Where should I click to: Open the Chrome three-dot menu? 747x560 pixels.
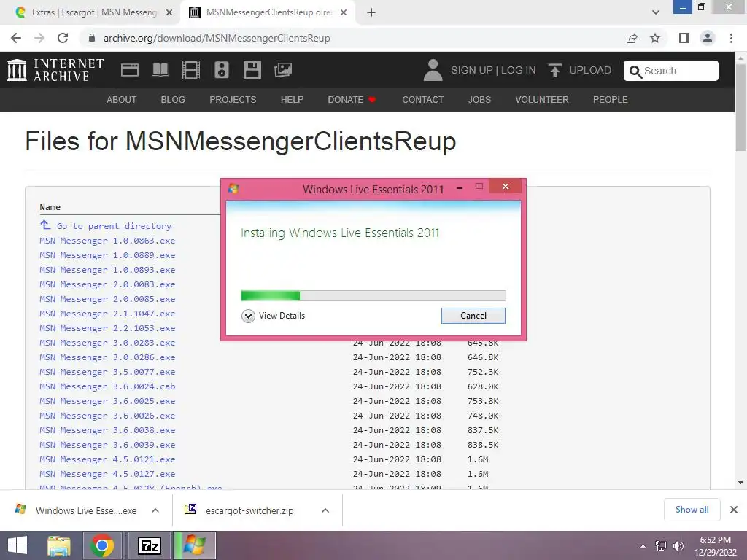click(x=731, y=38)
